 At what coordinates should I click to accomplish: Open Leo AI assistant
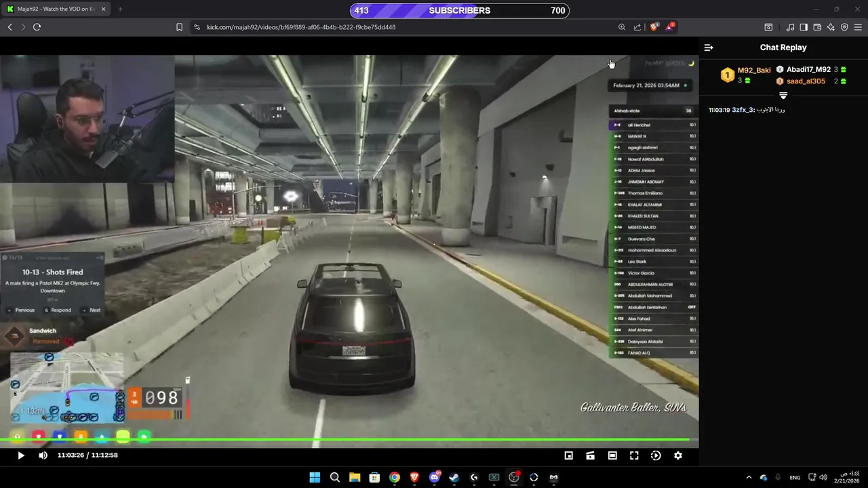coord(831,27)
